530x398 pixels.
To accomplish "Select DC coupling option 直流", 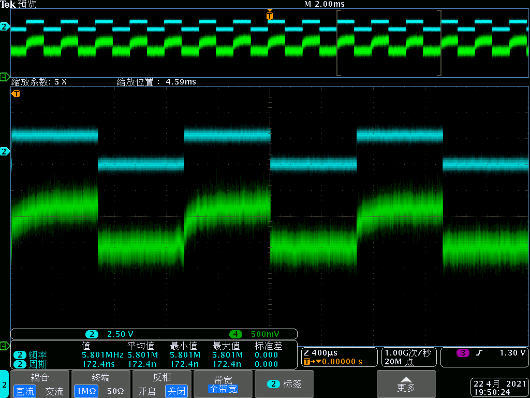I will pos(25,391).
